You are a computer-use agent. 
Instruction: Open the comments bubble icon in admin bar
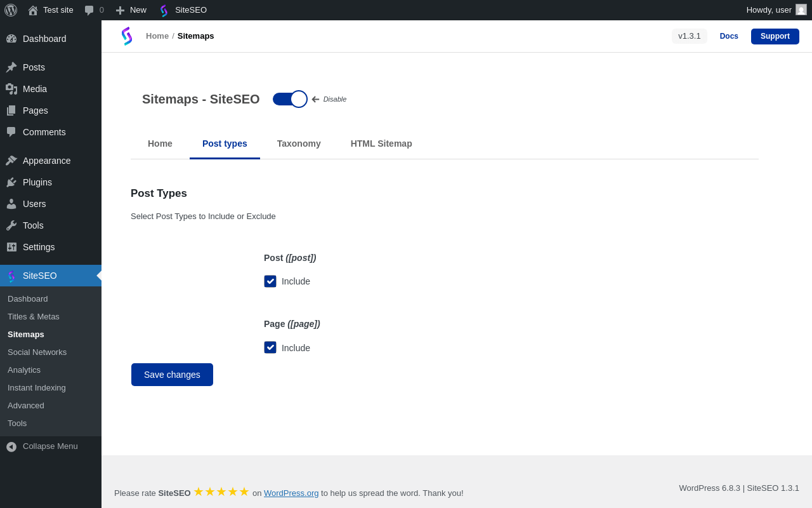89,10
